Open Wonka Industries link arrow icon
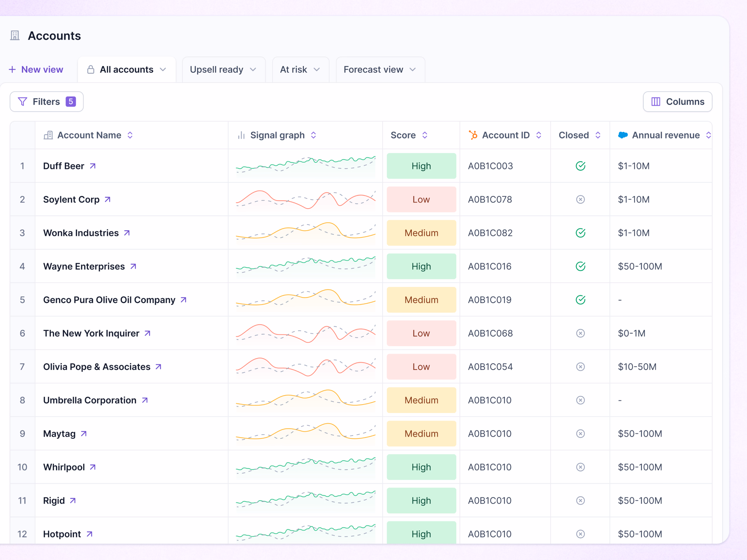 coord(127,233)
